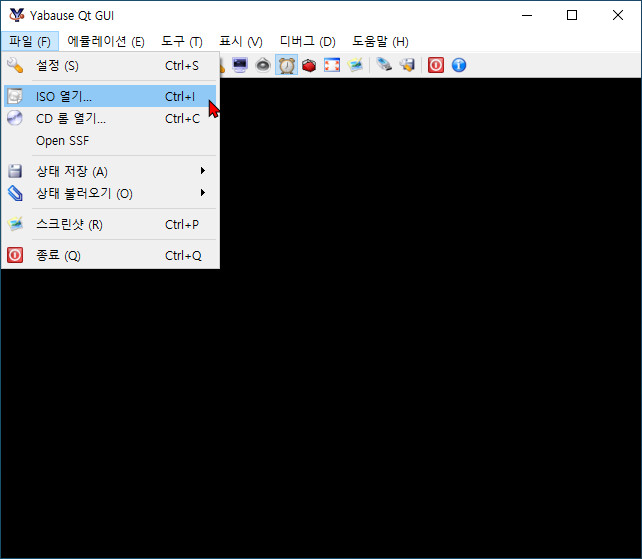The width and height of the screenshot is (642, 559).
Task: Open the 표시 (V) menu
Action: click(241, 41)
